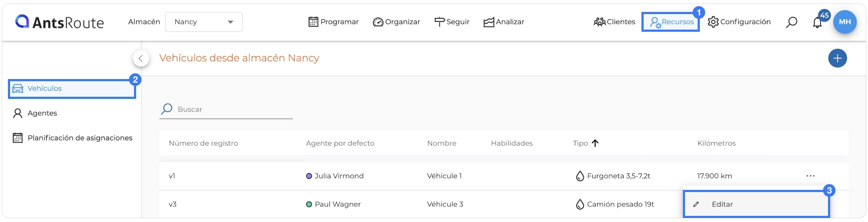Sort by Número de registro column
Screen dimensions: 868x222
[203, 143]
